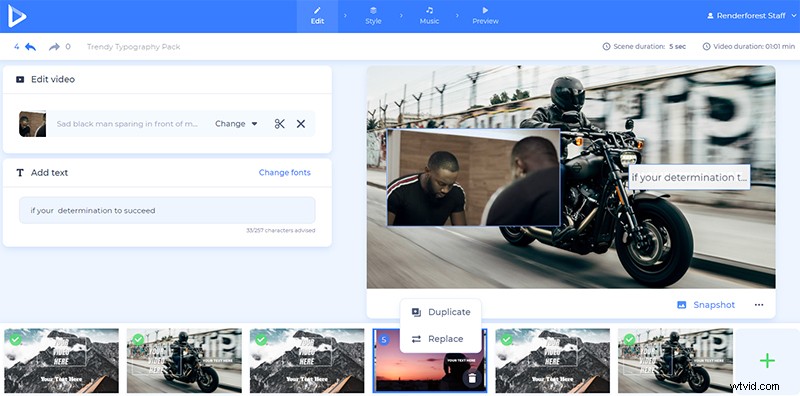800x396 pixels.
Task: Open the Change fonts link
Action: pos(285,172)
